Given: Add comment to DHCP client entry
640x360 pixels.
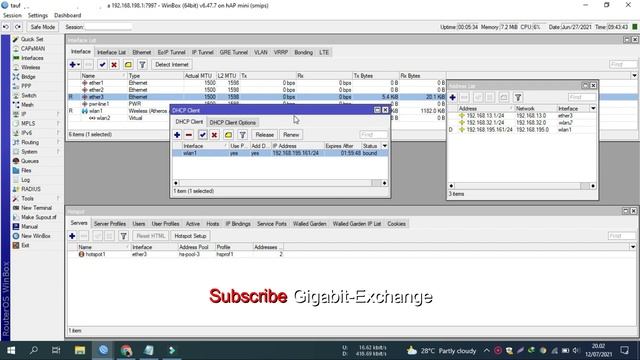Looking at the screenshot, I should pos(228,135).
